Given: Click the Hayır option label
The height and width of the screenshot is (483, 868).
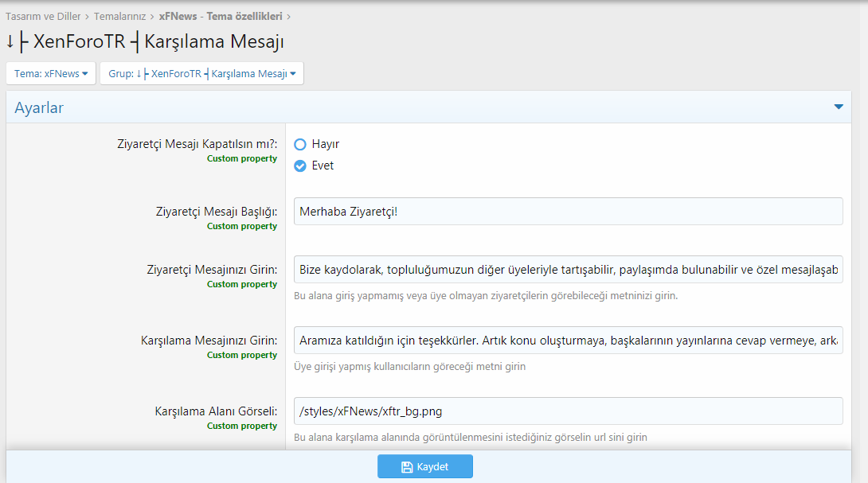Looking at the screenshot, I should (326, 144).
